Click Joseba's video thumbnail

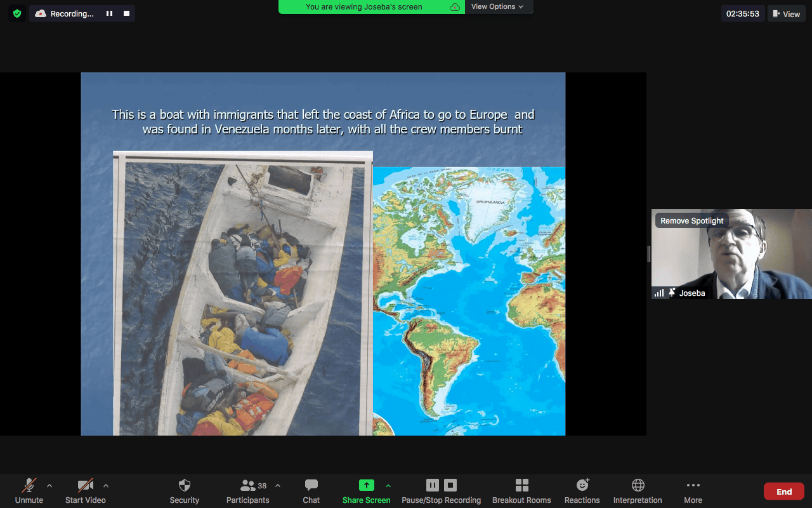pos(731,254)
